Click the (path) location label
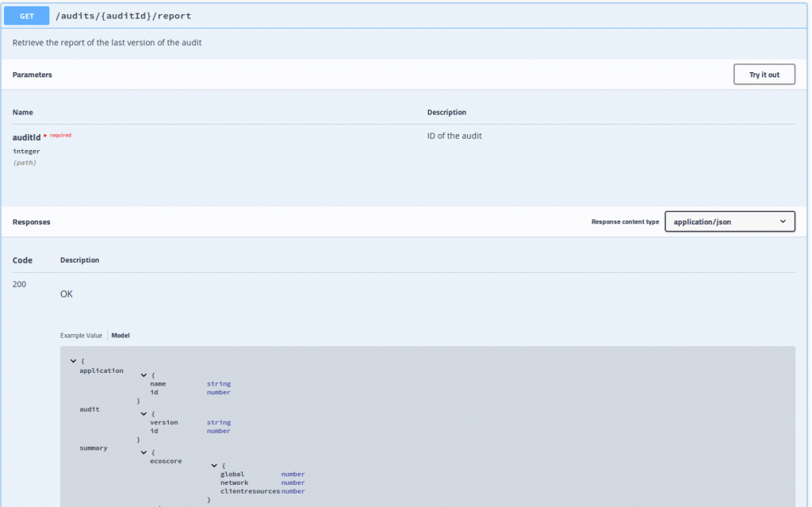 tap(25, 163)
